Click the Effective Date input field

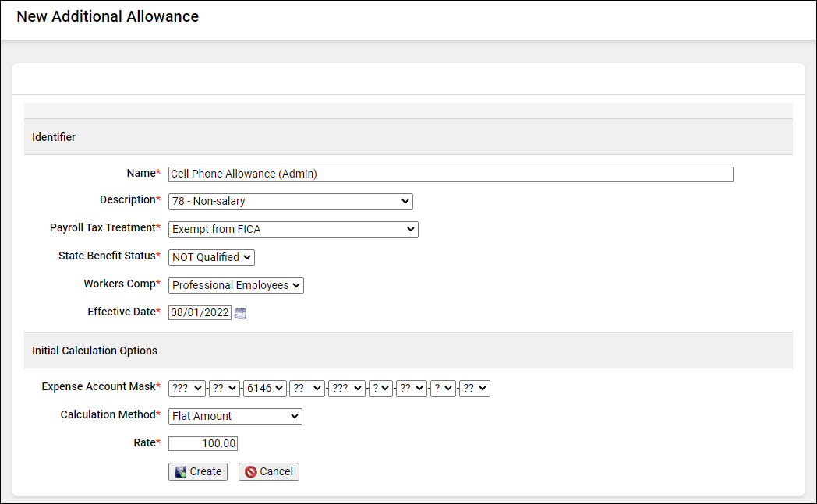click(200, 313)
